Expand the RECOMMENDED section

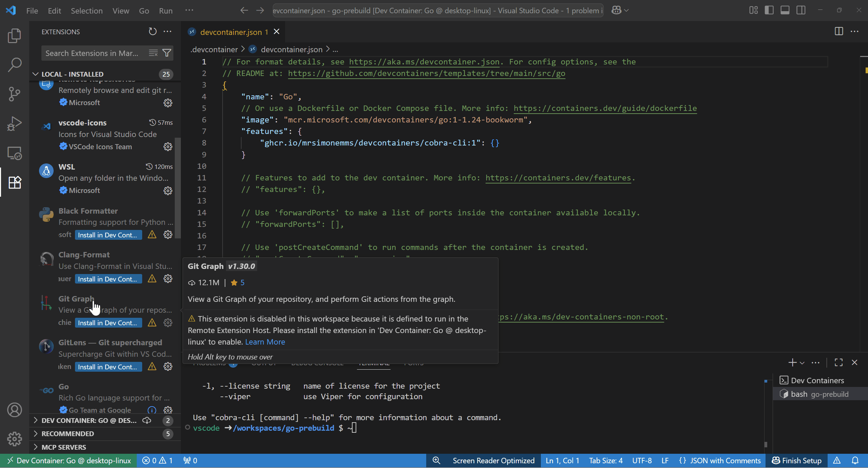click(105, 434)
